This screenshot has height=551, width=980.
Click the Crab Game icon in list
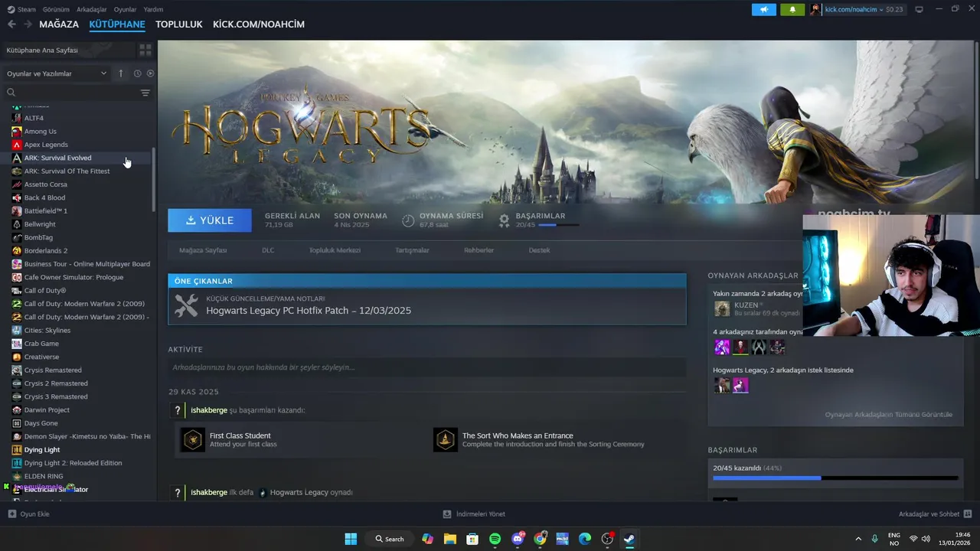[17, 344]
